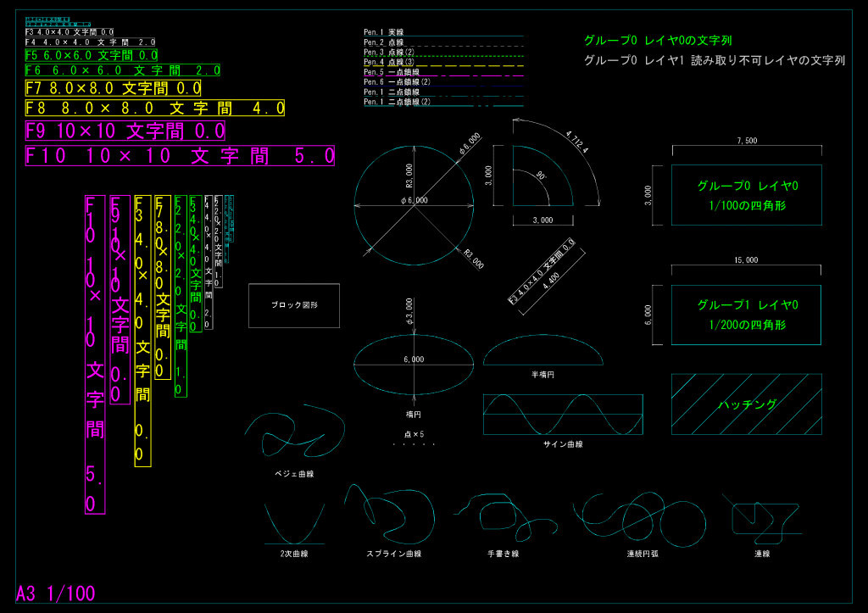This screenshot has height=613, width=868.
Task: Click the "点×5" points label
Action: [414, 433]
